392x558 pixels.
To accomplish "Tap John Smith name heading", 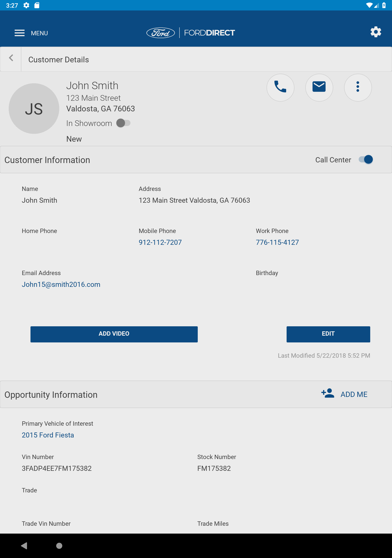I will click(92, 85).
